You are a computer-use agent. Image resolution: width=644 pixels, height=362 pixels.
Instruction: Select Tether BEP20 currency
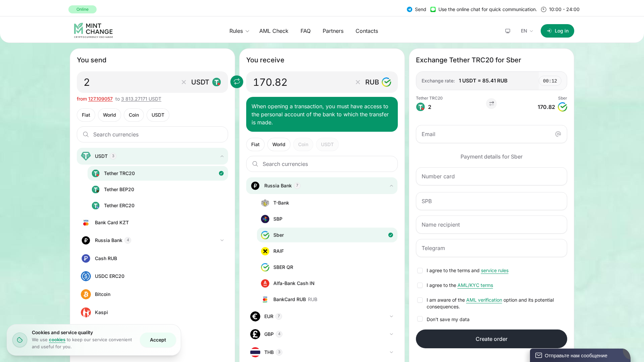(158, 189)
